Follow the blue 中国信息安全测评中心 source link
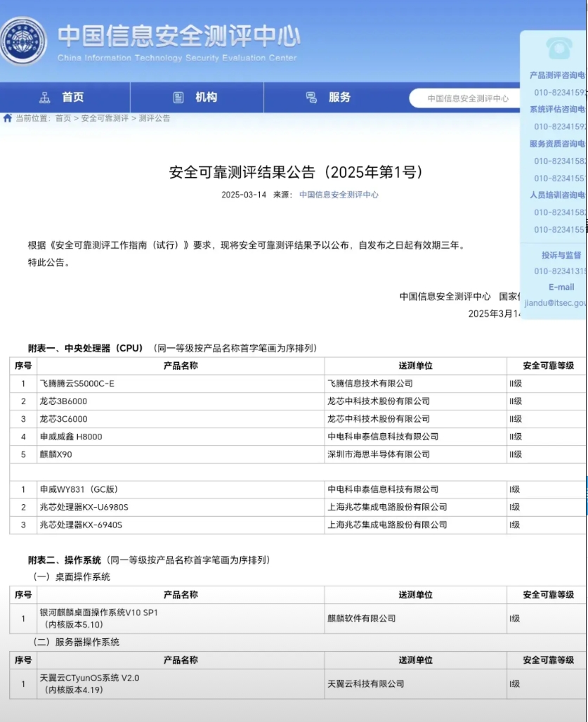Viewport: 588px width, 722px height. [x=339, y=195]
